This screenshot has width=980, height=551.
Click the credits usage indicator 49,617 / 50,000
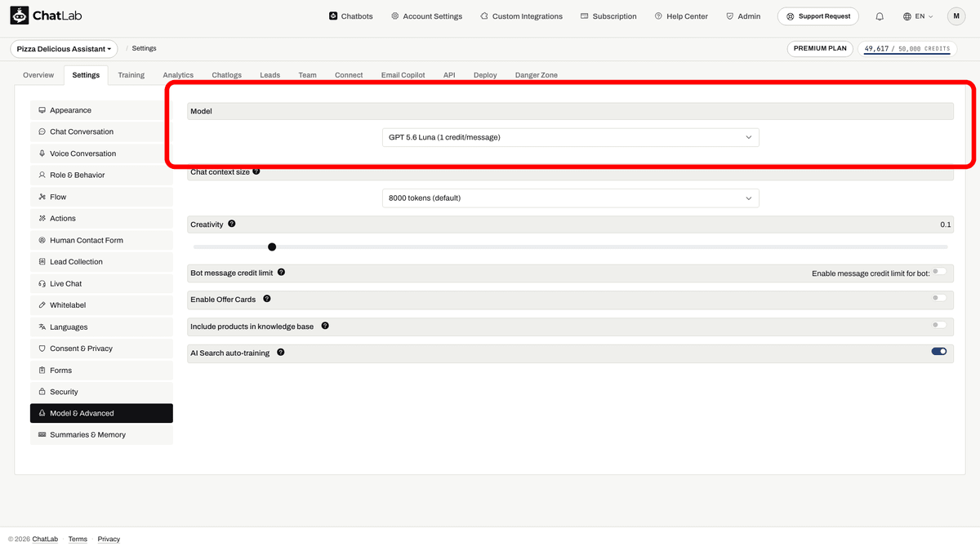pyautogui.click(x=906, y=49)
